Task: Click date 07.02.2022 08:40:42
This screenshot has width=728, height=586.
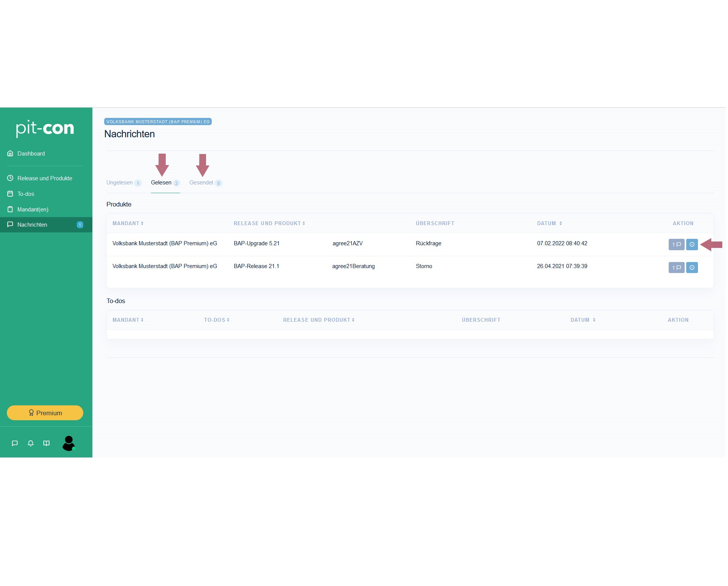Action: [x=562, y=243]
